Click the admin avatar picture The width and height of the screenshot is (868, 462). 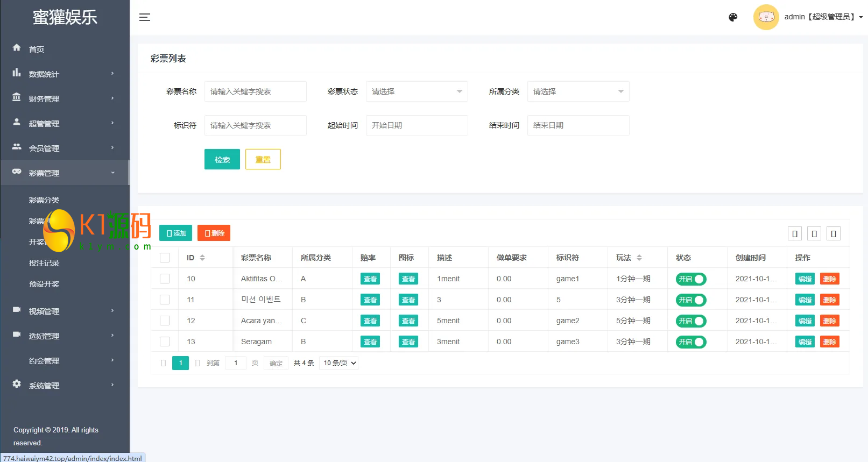pos(766,17)
